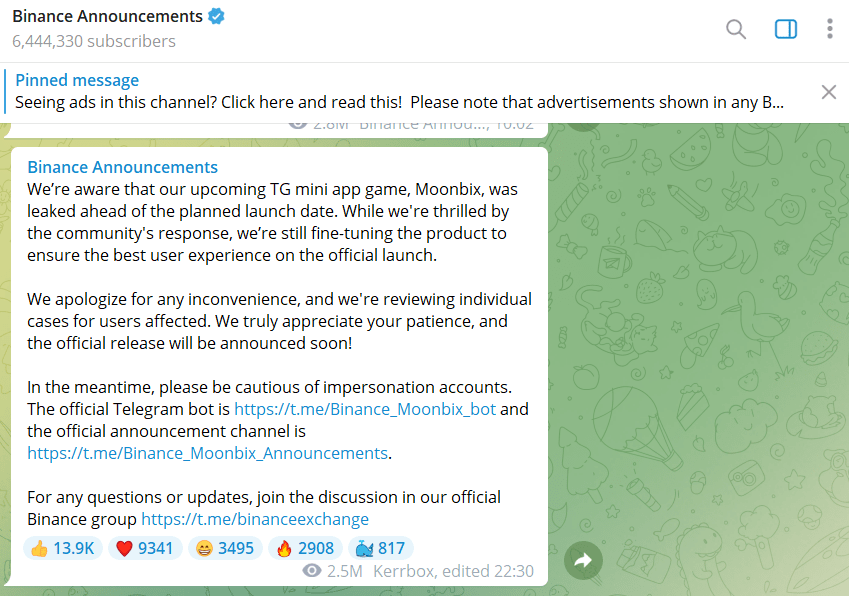Toggle the right sidebar panel icon
The image size is (849, 596).
coord(786,29)
